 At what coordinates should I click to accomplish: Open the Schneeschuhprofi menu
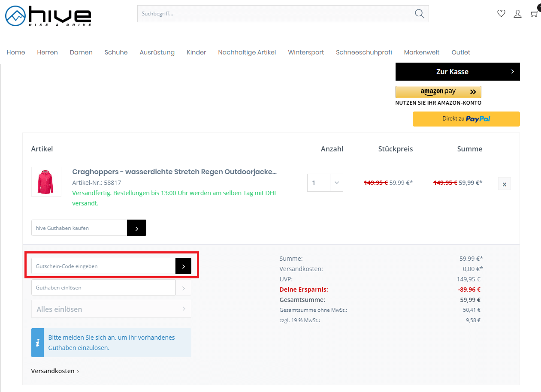pos(364,52)
